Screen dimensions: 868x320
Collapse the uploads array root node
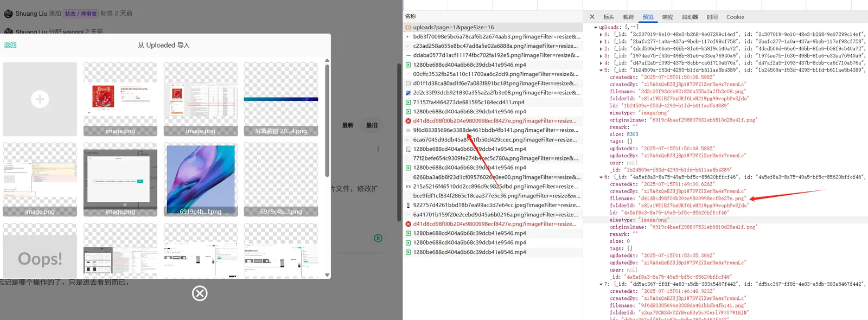(596, 27)
